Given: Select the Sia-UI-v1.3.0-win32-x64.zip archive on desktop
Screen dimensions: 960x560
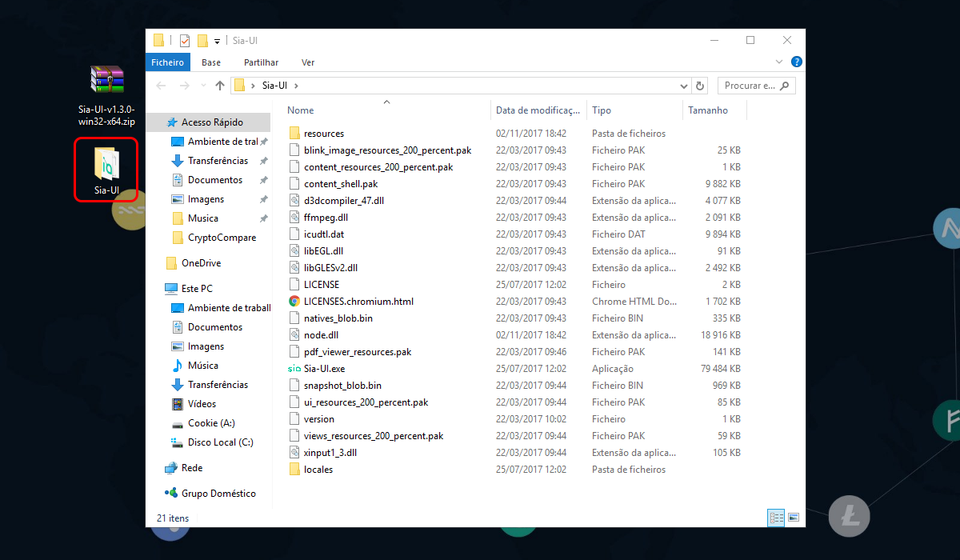Looking at the screenshot, I should [106, 97].
